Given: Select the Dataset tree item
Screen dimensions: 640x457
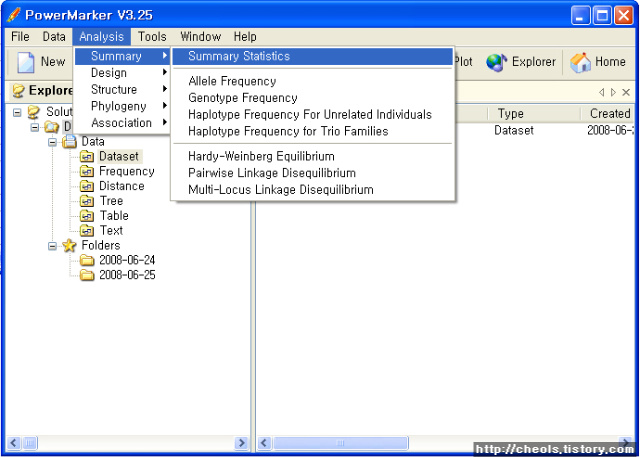Looking at the screenshot, I should click(x=119, y=156).
